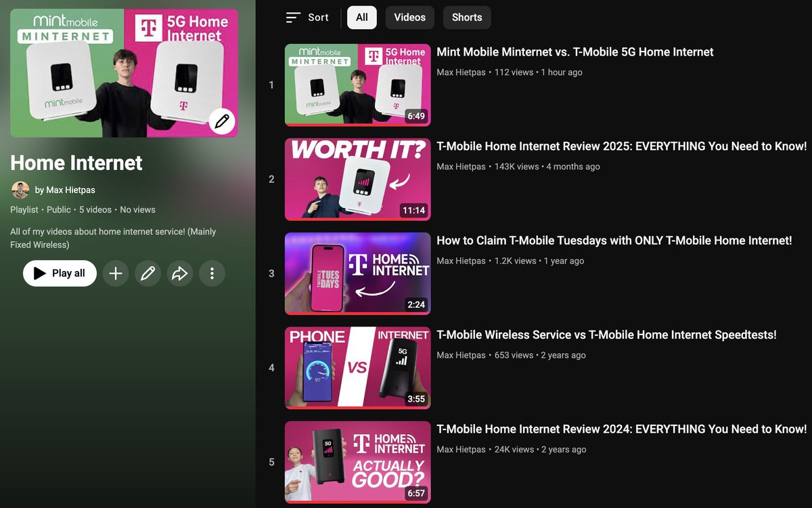812x508 pixels.
Task: Open the Sort dropdown
Action: (307, 18)
